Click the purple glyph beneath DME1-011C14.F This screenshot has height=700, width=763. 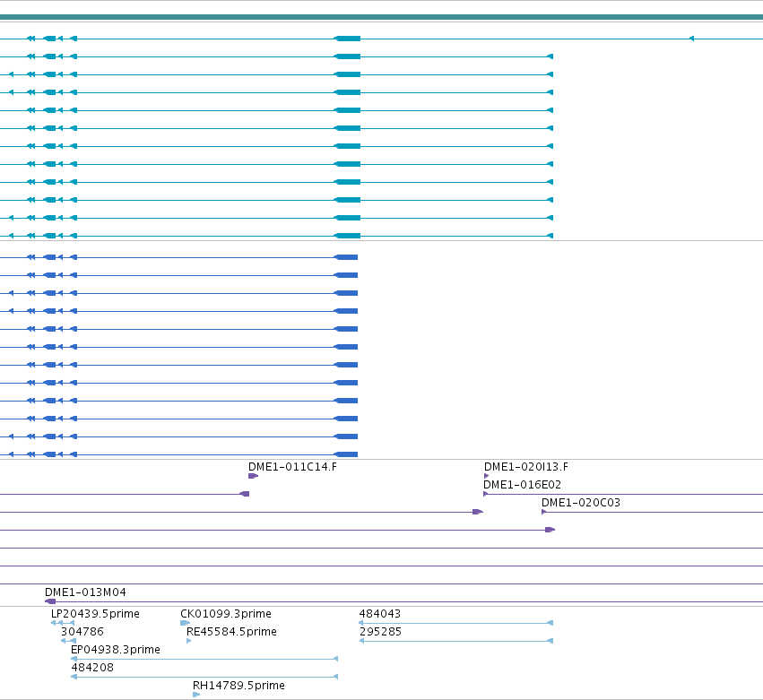click(x=253, y=476)
